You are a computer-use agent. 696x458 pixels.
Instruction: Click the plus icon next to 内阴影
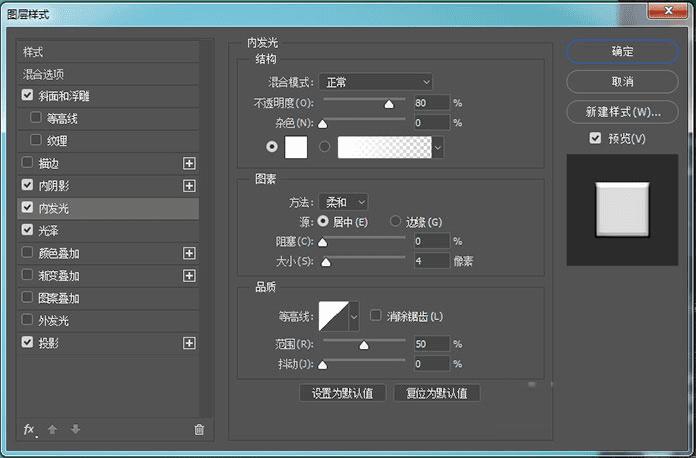tap(189, 186)
